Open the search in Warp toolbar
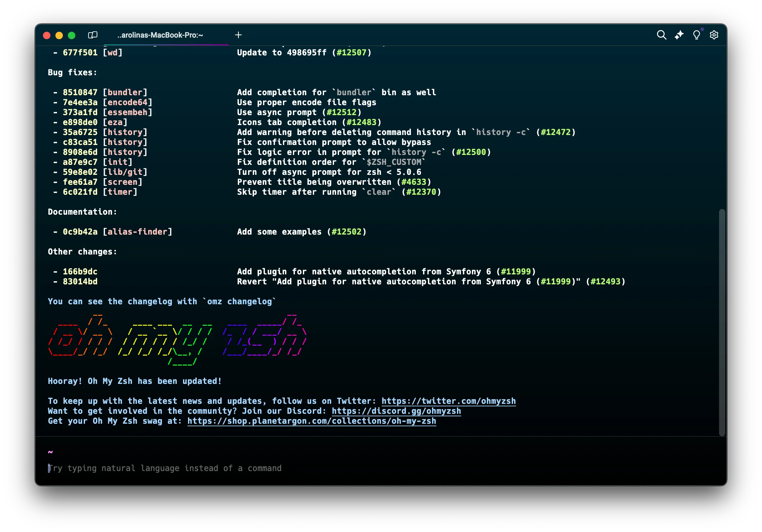The height and width of the screenshot is (532, 762). [662, 35]
